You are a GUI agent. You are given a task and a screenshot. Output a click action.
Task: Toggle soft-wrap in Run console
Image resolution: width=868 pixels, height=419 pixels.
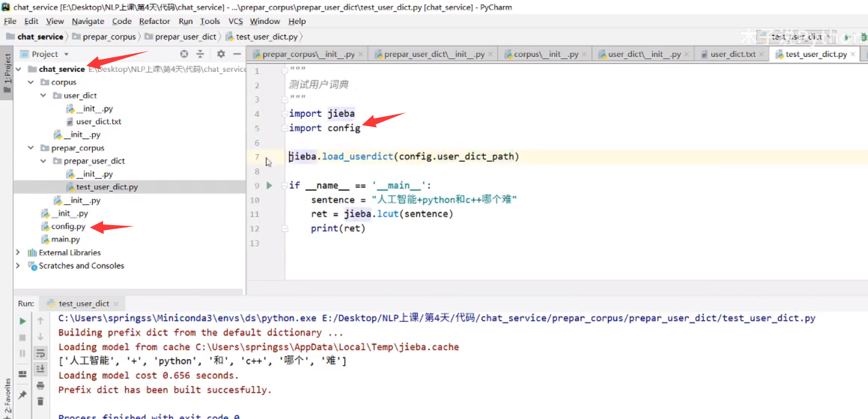click(40, 353)
